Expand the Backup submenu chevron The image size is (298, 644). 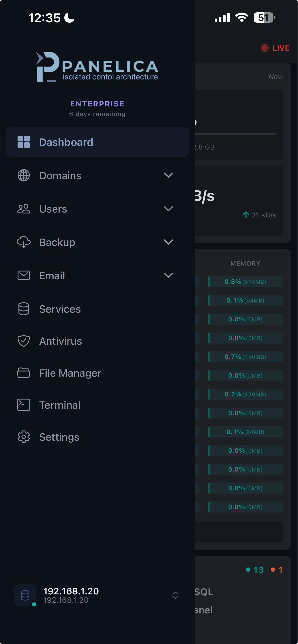pos(168,242)
